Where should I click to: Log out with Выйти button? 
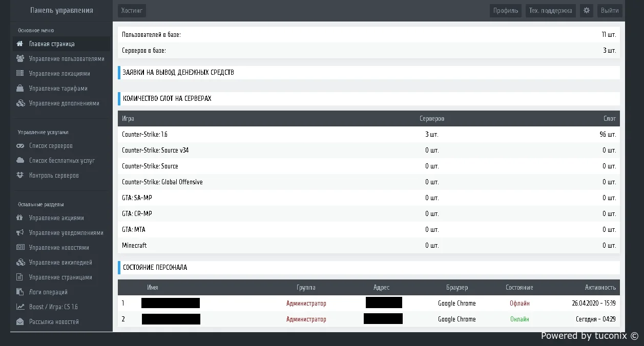point(610,11)
